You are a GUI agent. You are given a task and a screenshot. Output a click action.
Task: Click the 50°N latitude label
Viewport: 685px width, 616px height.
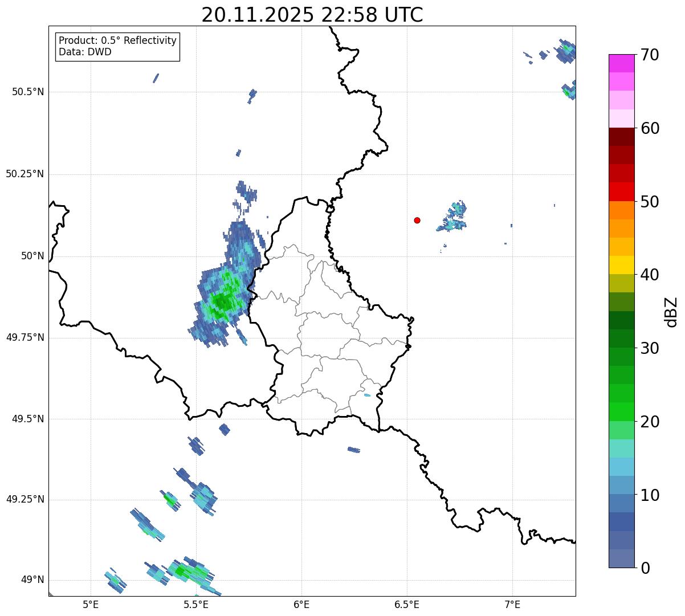click(x=32, y=256)
